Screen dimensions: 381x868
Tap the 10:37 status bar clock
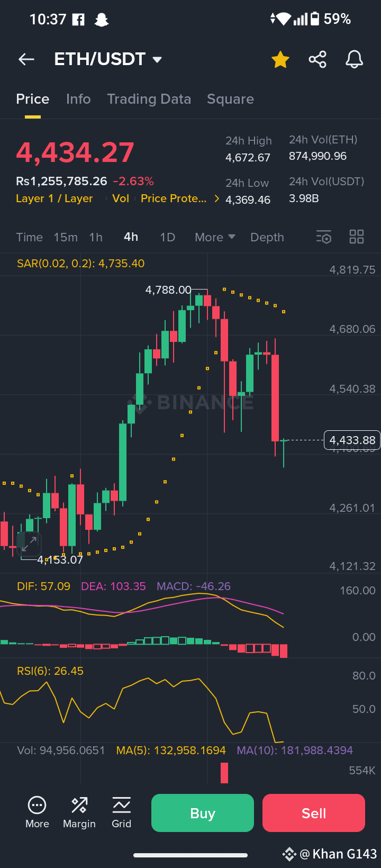click(x=48, y=20)
